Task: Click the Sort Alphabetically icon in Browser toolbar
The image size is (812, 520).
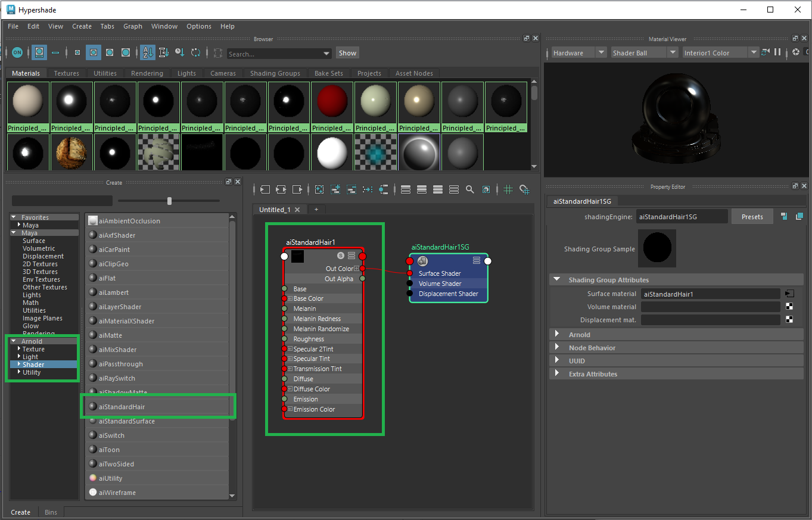Action: pyautogui.click(x=147, y=52)
